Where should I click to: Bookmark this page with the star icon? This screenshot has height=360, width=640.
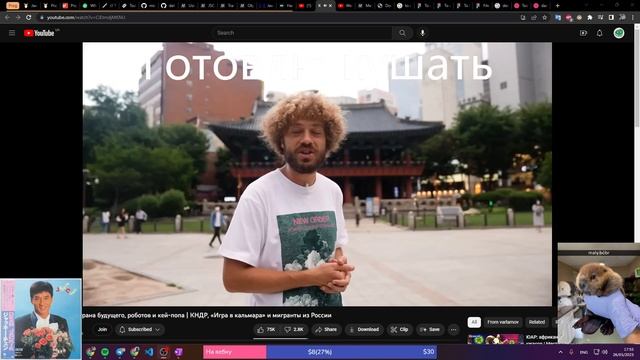click(x=544, y=18)
